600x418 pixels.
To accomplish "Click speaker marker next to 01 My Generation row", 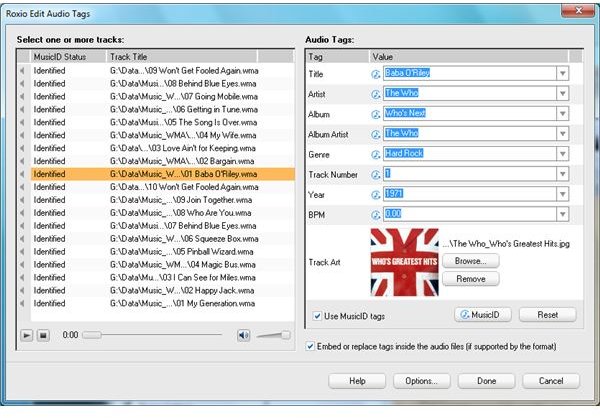I will tap(23, 304).
